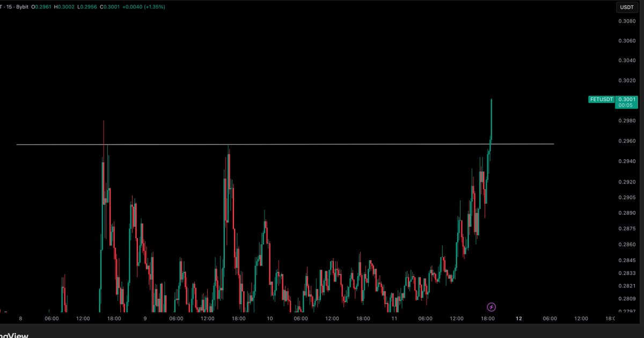Click the date 9 on time axis

pyautogui.click(x=145, y=318)
